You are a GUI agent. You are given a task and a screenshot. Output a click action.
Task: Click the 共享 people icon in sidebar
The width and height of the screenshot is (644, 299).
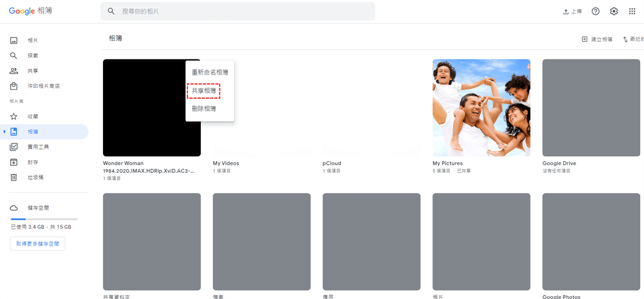click(x=14, y=71)
